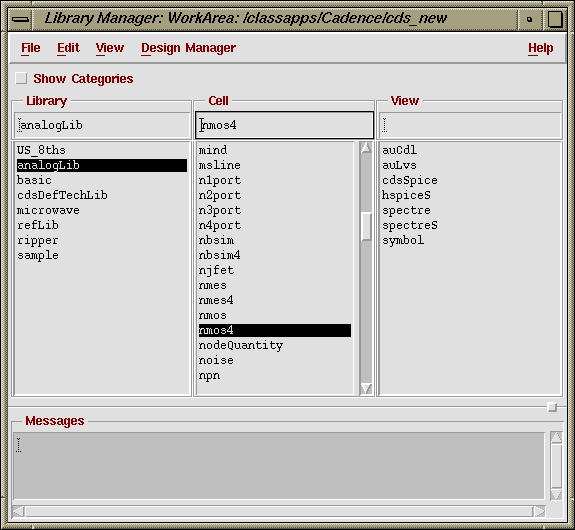Open the File menu
Screen dimensions: 575x530
click(x=31, y=48)
